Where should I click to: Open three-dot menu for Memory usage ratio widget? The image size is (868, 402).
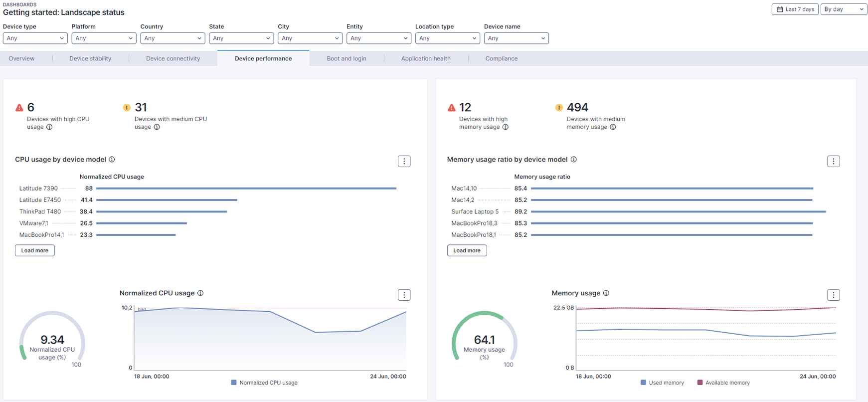click(833, 161)
